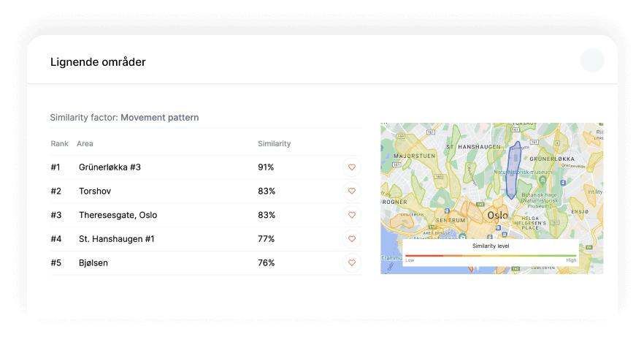Viewport: 644px width, 337px height.
Task: Mark St. Hanshaugen #1 as favorite
Action: tap(352, 239)
